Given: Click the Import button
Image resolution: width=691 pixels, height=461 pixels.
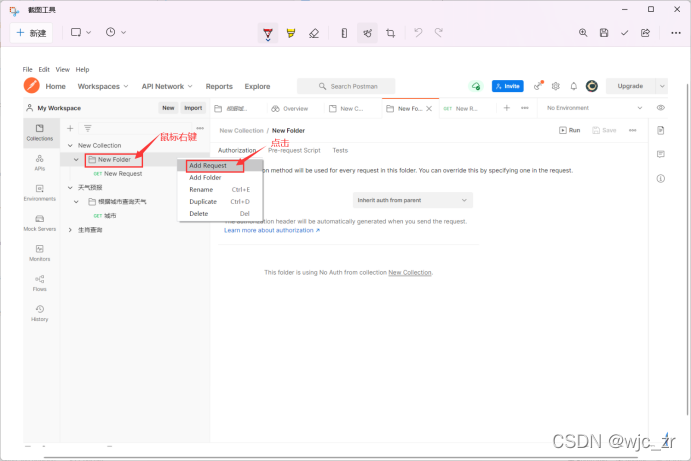Looking at the screenshot, I should pos(193,108).
